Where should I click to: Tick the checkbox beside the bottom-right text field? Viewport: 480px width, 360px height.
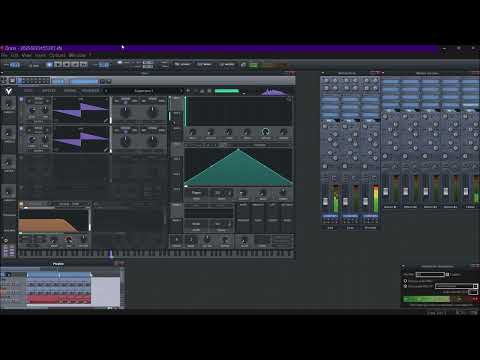point(447,274)
